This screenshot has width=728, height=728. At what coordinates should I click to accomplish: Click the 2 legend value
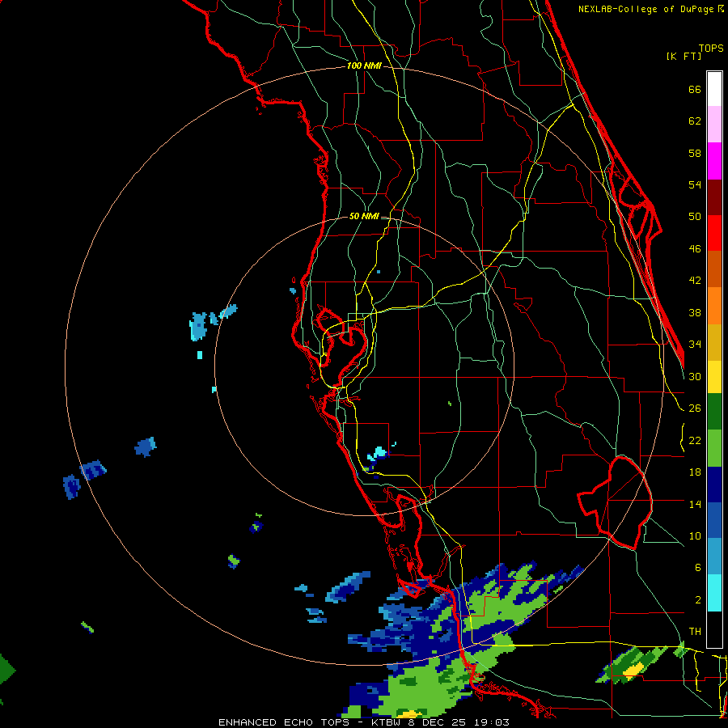click(698, 599)
